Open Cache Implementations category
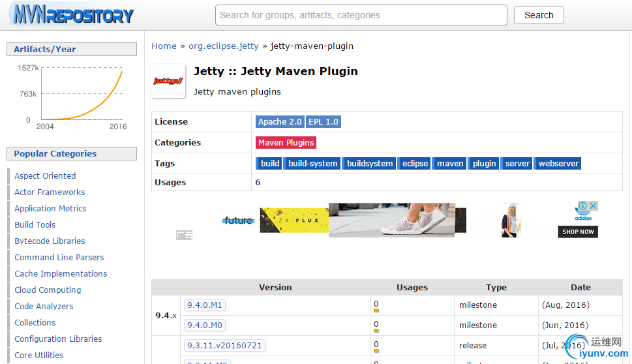The image size is (632, 364). 61,274
